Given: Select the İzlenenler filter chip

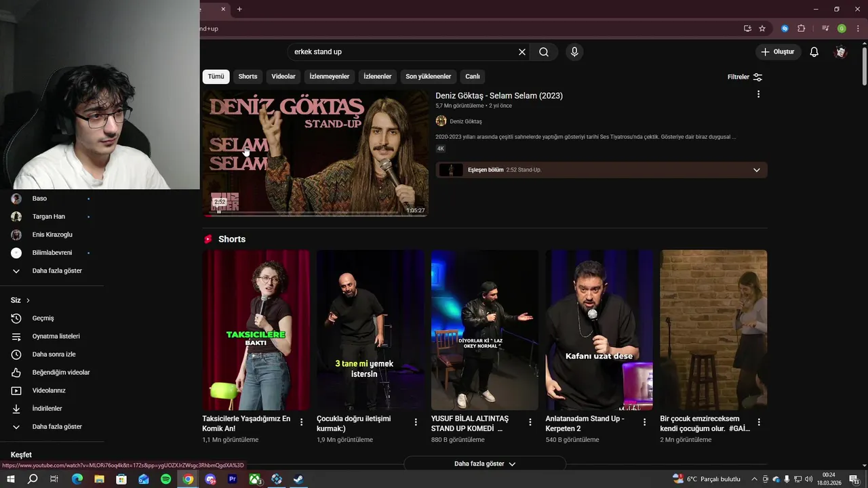Looking at the screenshot, I should pos(378,77).
